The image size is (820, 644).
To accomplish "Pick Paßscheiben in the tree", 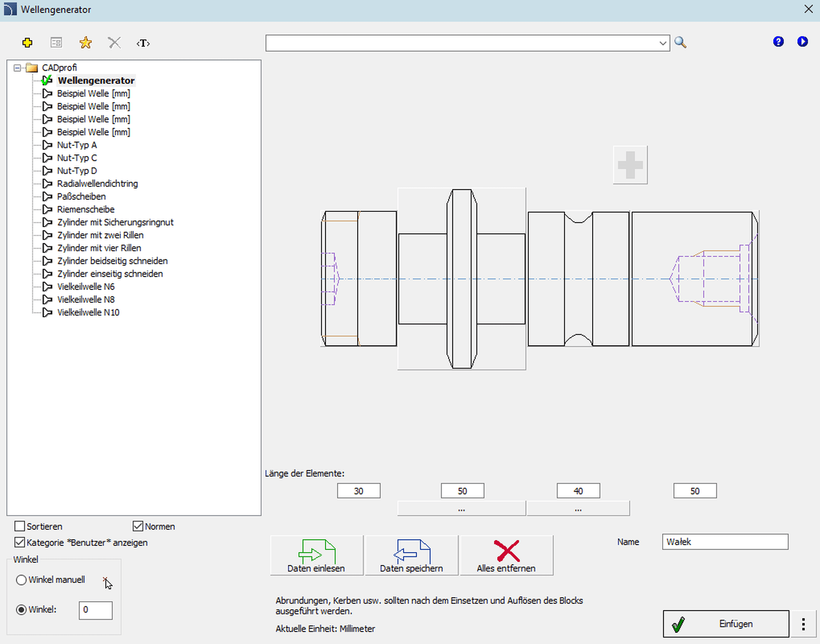I will [82, 196].
